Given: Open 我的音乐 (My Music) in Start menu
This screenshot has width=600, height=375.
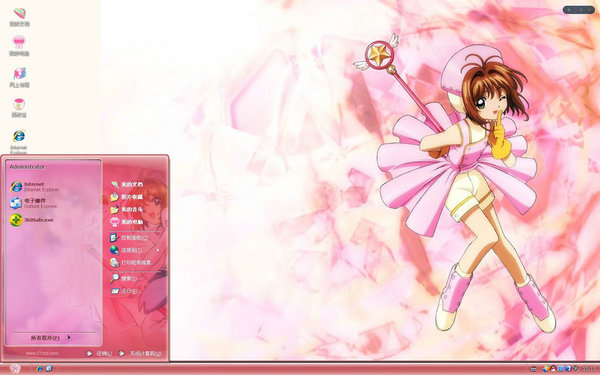Looking at the screenshot, I should click(127, 209).
